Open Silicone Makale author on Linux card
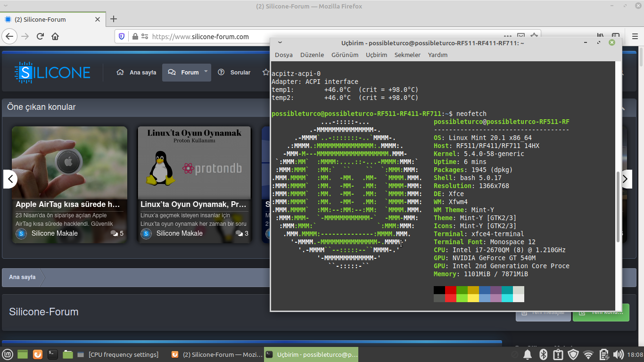644x362 pixels. point(180,233)
